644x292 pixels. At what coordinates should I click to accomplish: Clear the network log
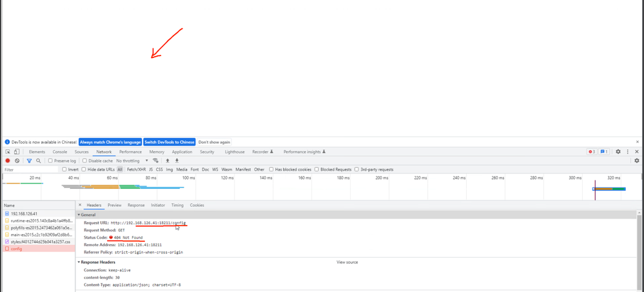click(17, 161)
